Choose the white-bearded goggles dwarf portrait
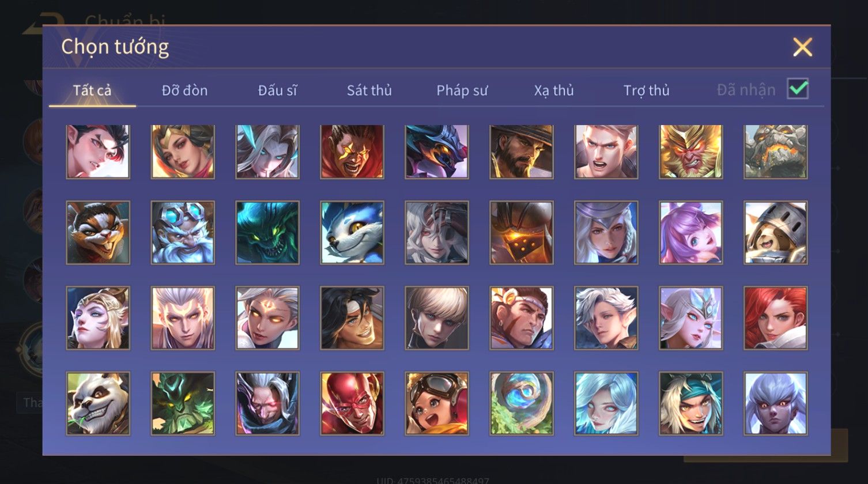868x484 pixels. click(x=183, y=233)
